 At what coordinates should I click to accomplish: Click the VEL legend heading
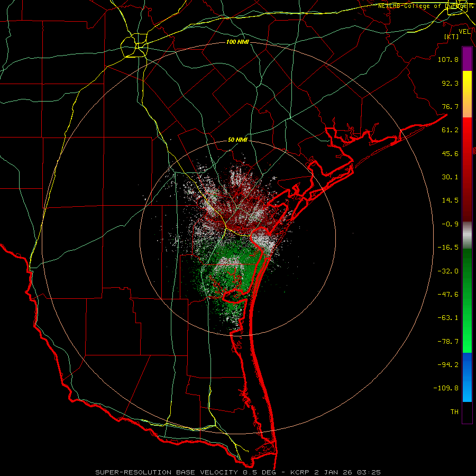(x=464, y=32)
